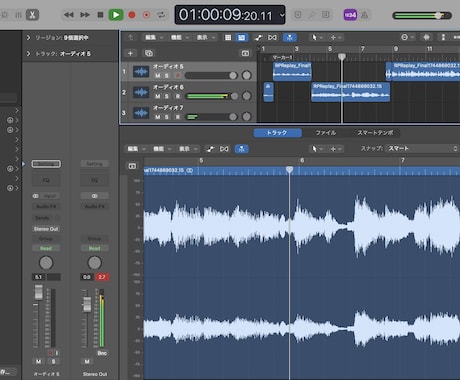Screen dimensions: 460x380
Task: Record-enable the Audio 5 track
Action: tap(178, 76)
